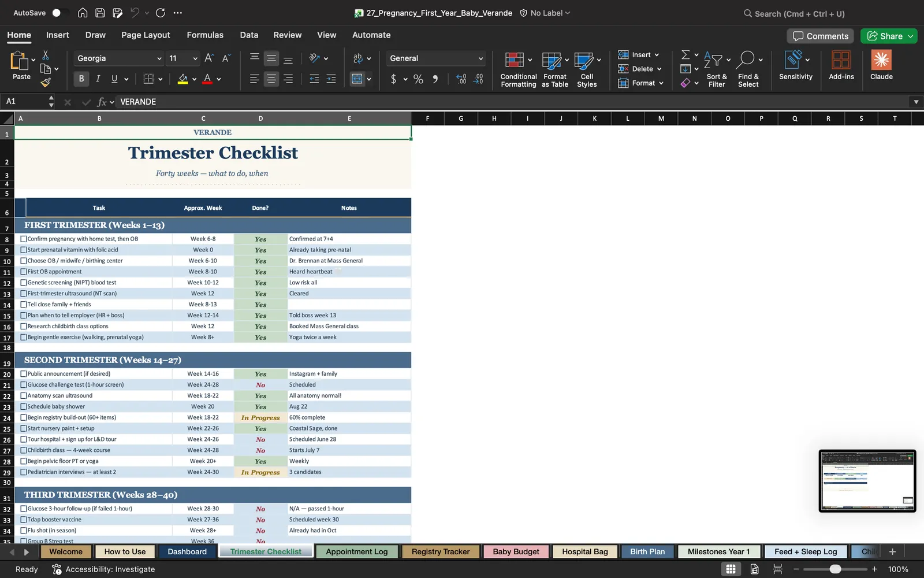Screen dimensions: 924x578
Task: Toggle Bold formatting button
Action: click(81, 79)
